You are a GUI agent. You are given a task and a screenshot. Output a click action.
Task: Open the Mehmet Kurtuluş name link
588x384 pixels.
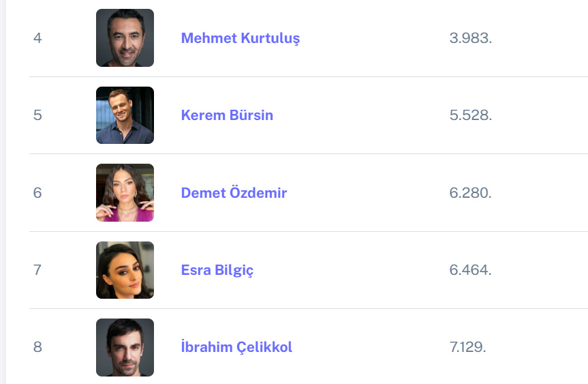tap(240, 38)
